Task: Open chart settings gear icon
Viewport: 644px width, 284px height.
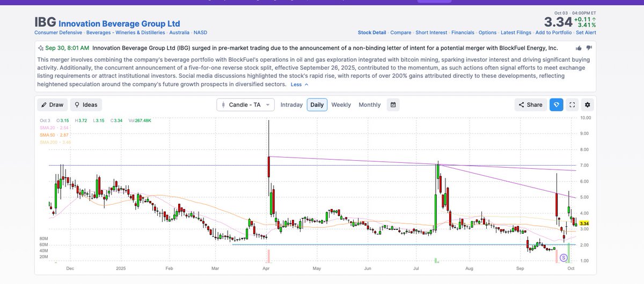Action: tap(587, 104)
